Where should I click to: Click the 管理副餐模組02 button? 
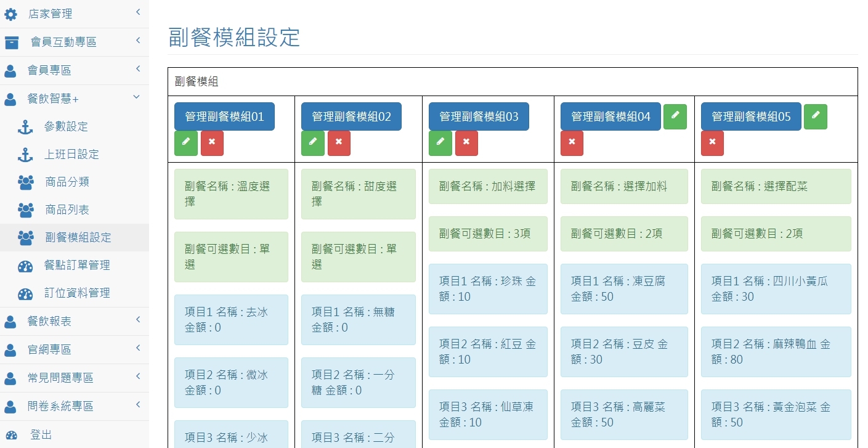coord(351,116)
